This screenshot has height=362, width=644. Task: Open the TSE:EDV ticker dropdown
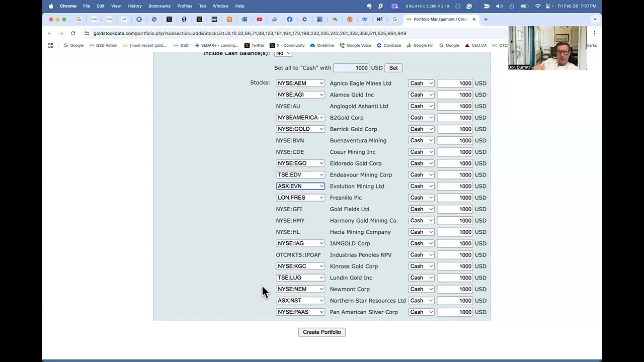[x=300, y=175]
